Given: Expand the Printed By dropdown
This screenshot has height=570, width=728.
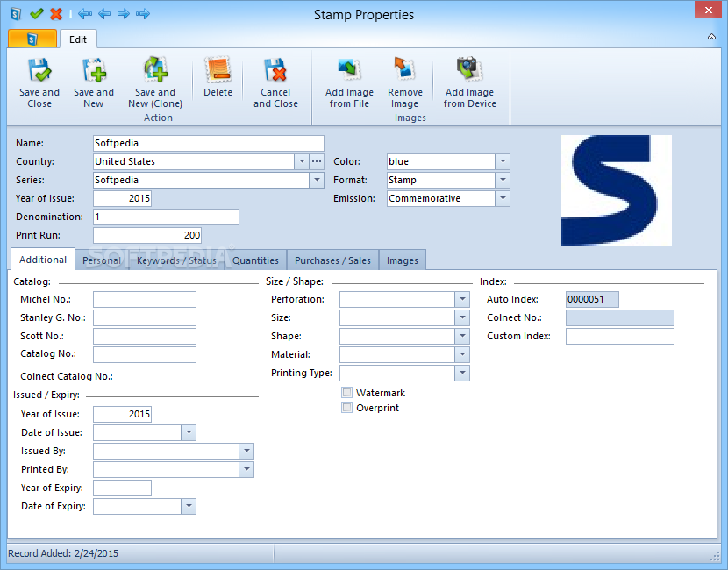Looking at the screenshot, I should point(246,469).
